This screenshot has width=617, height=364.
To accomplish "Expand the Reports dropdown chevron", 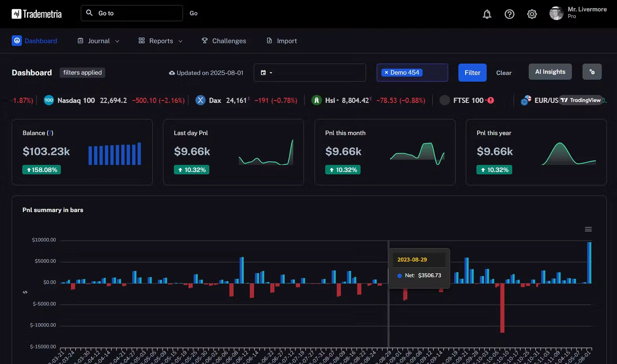I will pos(180,41).
